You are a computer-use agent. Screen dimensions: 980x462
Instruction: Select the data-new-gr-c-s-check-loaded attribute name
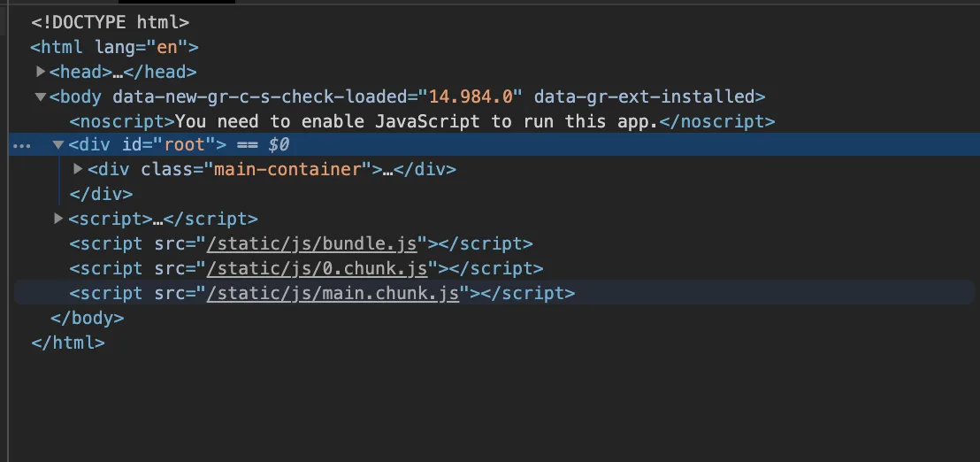260,96
